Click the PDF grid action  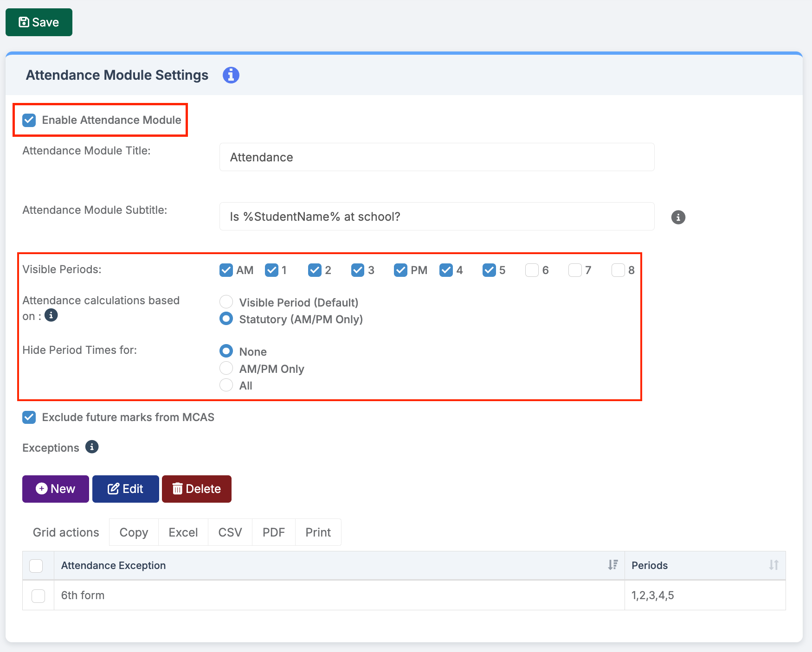pos(274,532)
